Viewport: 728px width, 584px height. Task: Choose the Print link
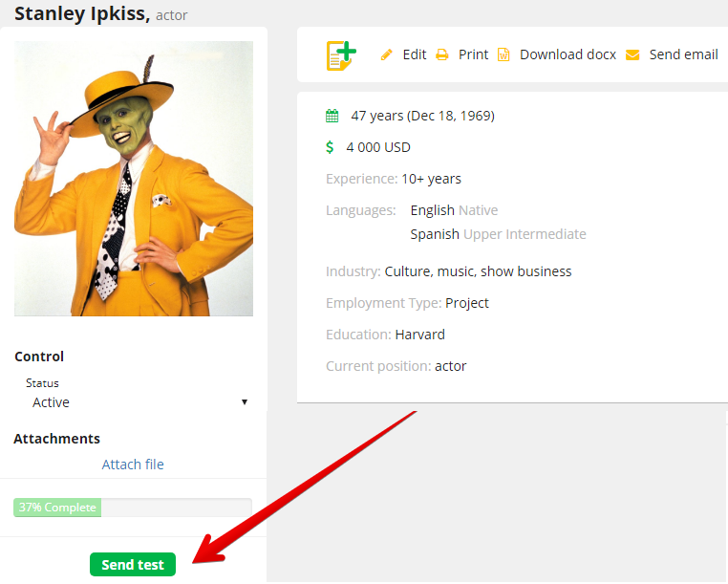tap(473, 54)
